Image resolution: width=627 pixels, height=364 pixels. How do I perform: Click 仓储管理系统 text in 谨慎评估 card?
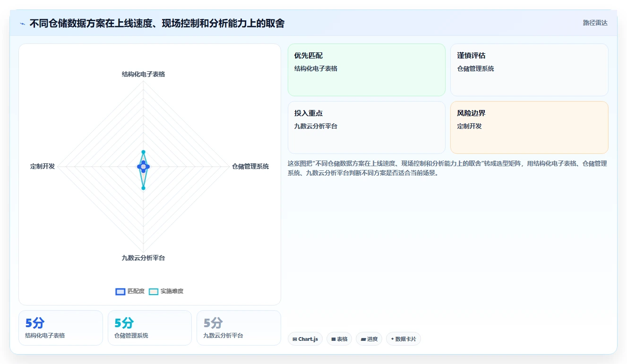click(476, 68)
